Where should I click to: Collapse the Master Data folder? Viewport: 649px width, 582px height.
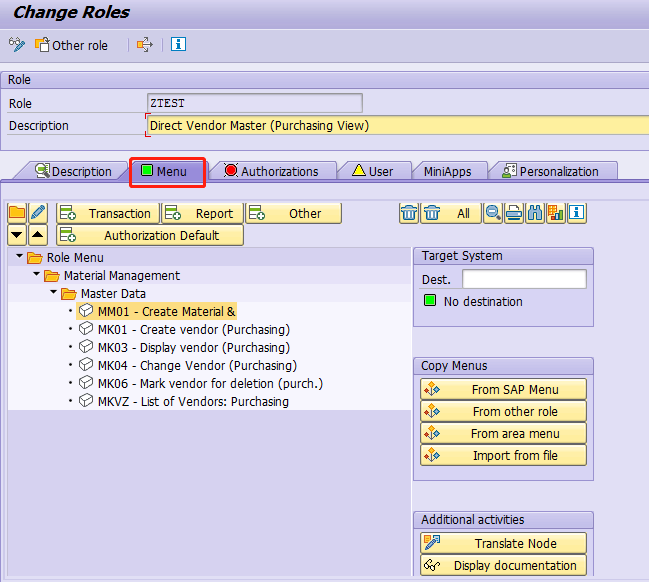pos(53,292)
